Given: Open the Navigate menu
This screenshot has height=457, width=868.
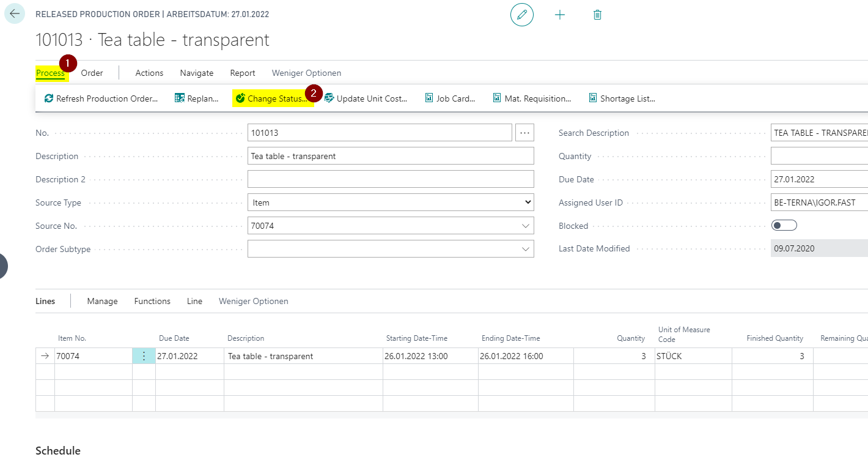Looking at the screenshot, I should (197, 73).
